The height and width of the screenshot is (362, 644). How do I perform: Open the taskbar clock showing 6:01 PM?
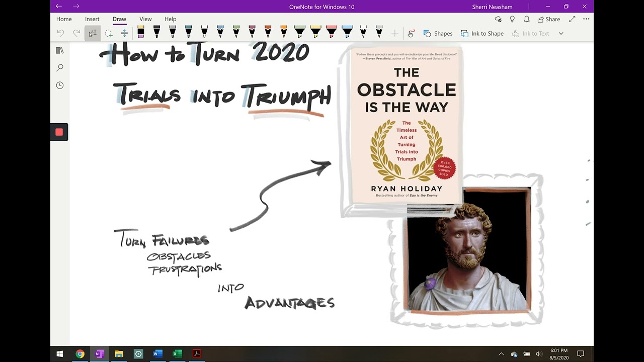click(x=558, y=354)
